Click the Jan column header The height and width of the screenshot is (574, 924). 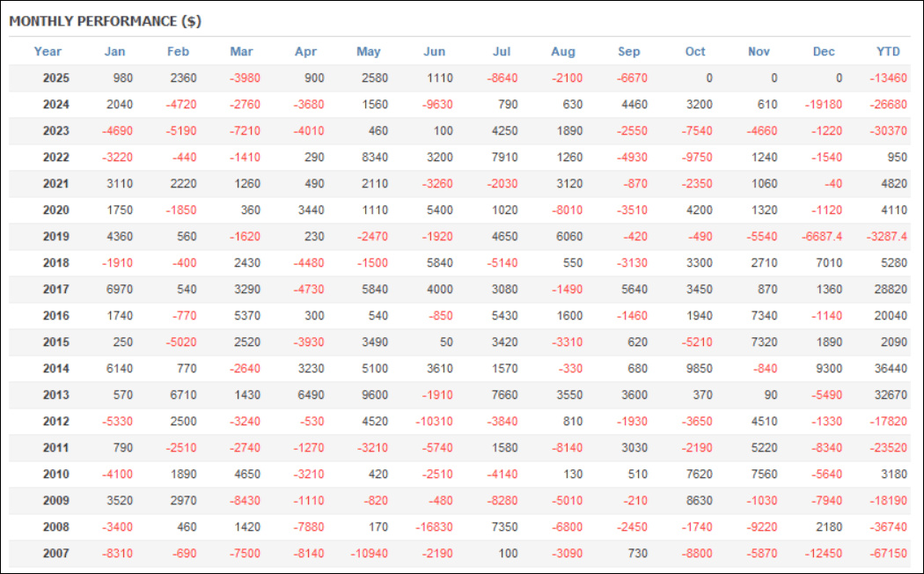click(115, 51)
